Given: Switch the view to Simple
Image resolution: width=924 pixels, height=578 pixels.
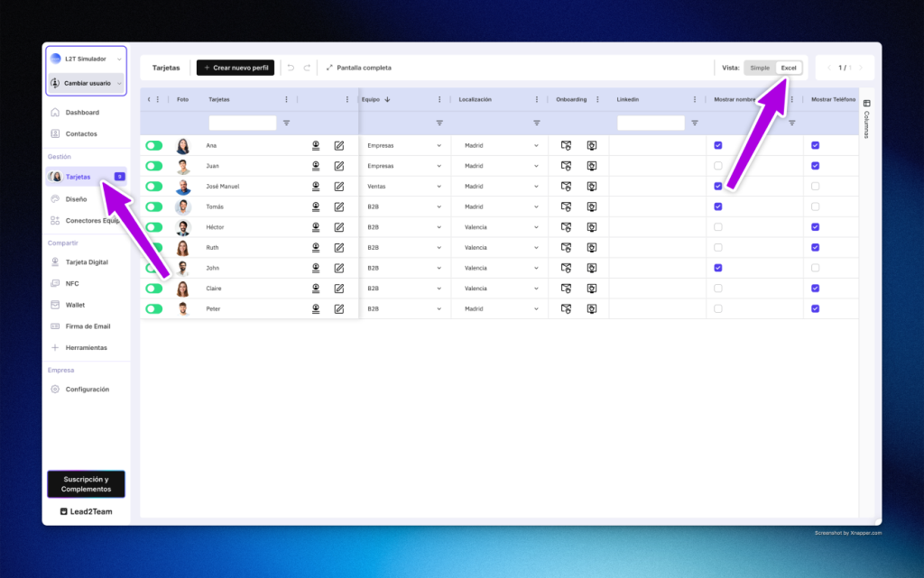Looking at the screenshot, I should pos(760,68).
